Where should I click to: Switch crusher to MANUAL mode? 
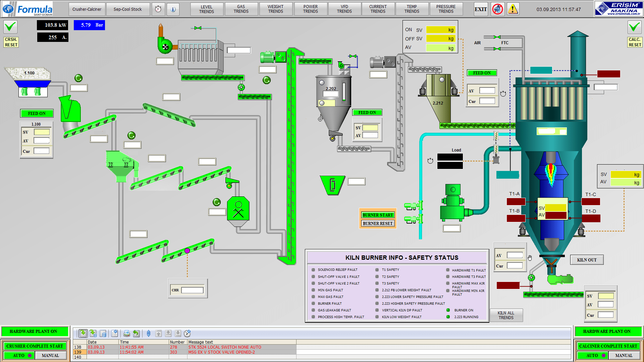coord(50,355)
